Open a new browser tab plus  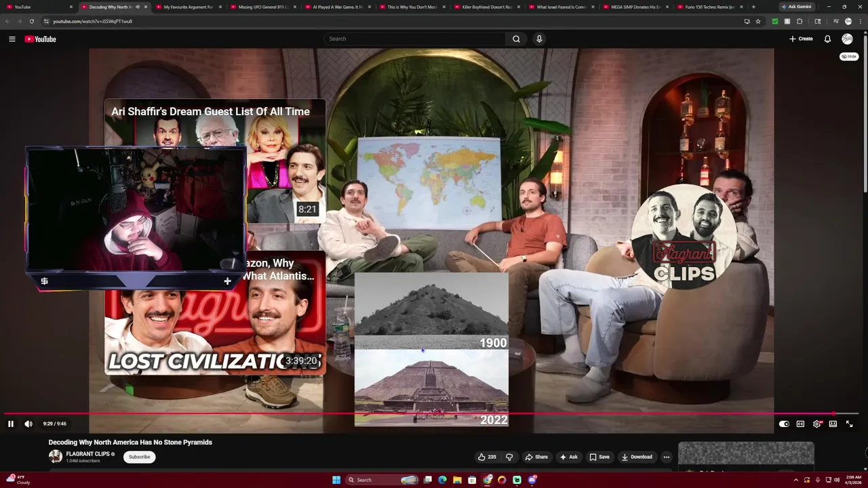(x=753, y=7)
